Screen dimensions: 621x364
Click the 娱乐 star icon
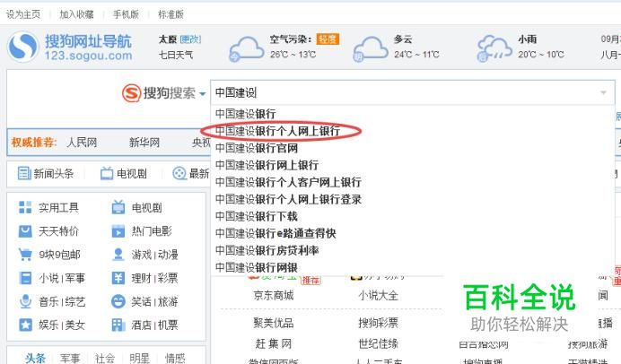25,325
